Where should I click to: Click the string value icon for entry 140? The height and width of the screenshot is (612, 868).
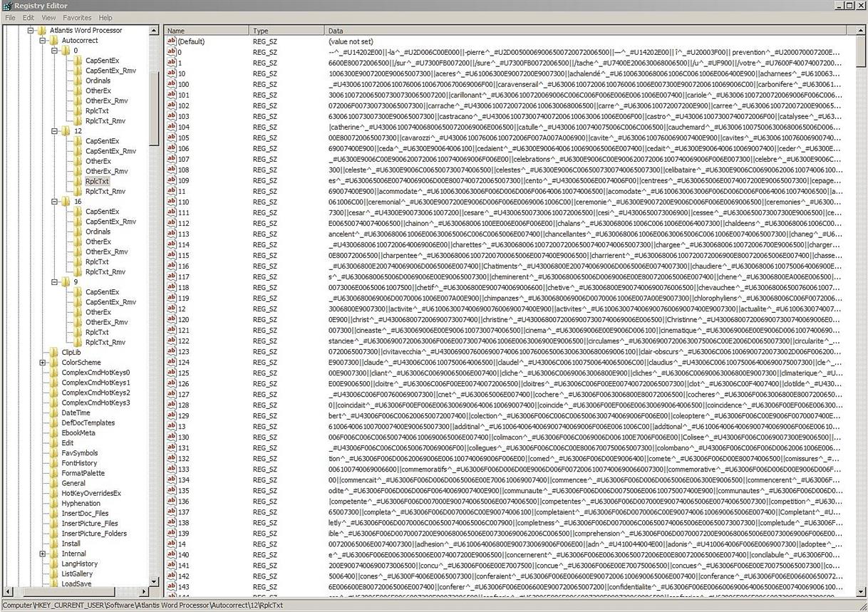(x=171, y=554)
